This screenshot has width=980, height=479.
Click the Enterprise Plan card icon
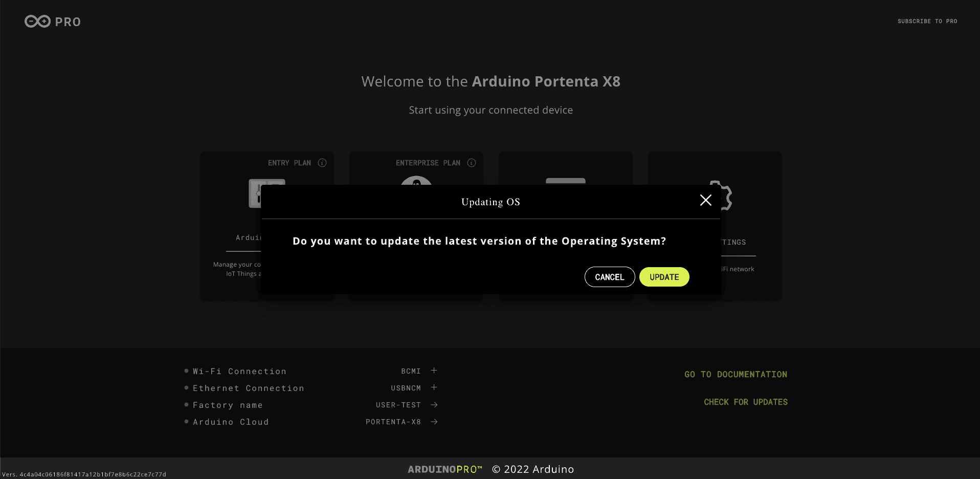[416, 181]
